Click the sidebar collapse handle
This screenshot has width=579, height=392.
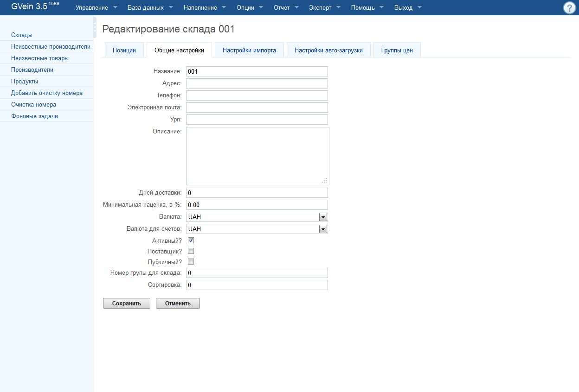95,27
